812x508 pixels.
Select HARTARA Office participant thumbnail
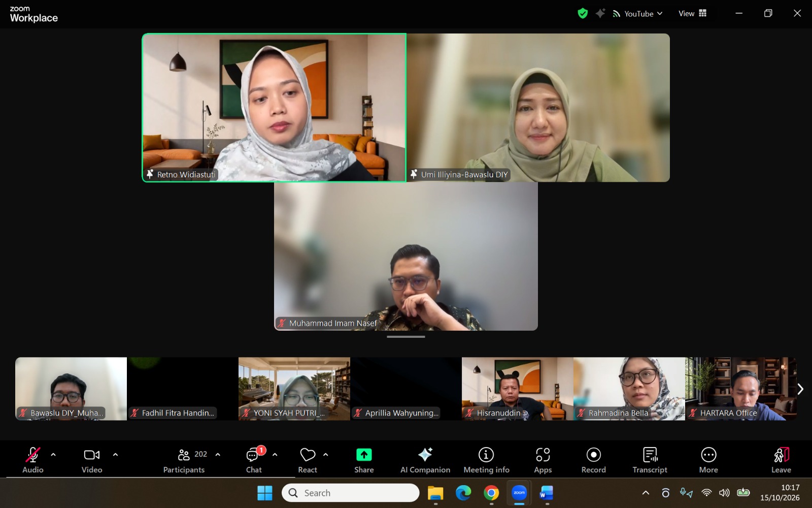741,389
